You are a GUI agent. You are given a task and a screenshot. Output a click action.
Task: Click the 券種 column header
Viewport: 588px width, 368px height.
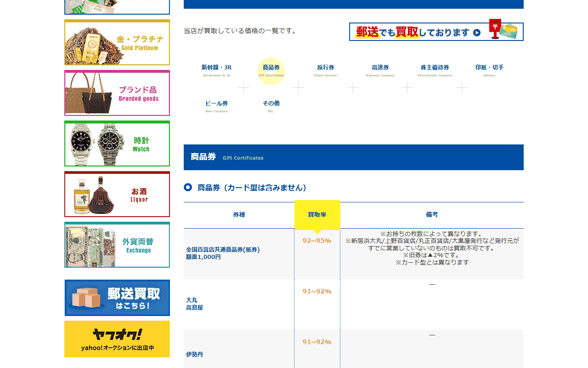pos(239,215)
